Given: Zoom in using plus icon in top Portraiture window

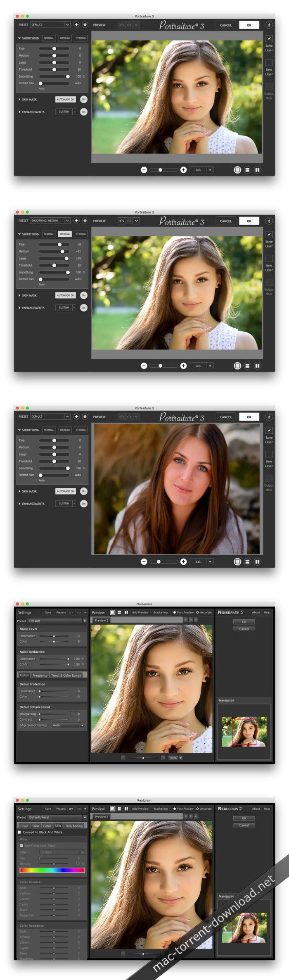Looking at the screenshot, I should [183, 170].
